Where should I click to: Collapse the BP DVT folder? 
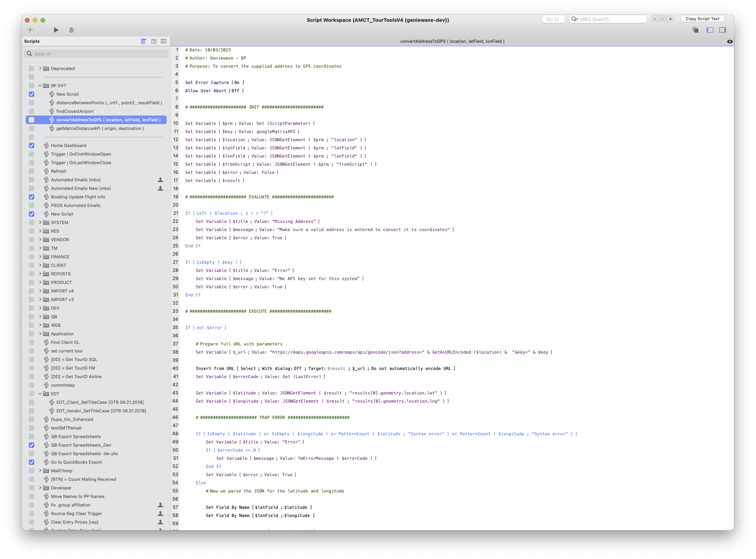[40, 86]
